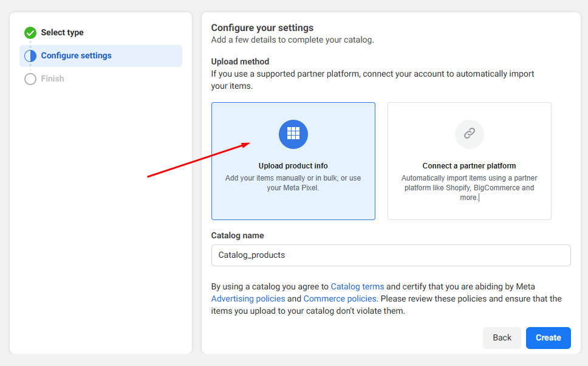The image size is (588, 366).
Task: Open the Configure settings step
Action: pos(76,56)
